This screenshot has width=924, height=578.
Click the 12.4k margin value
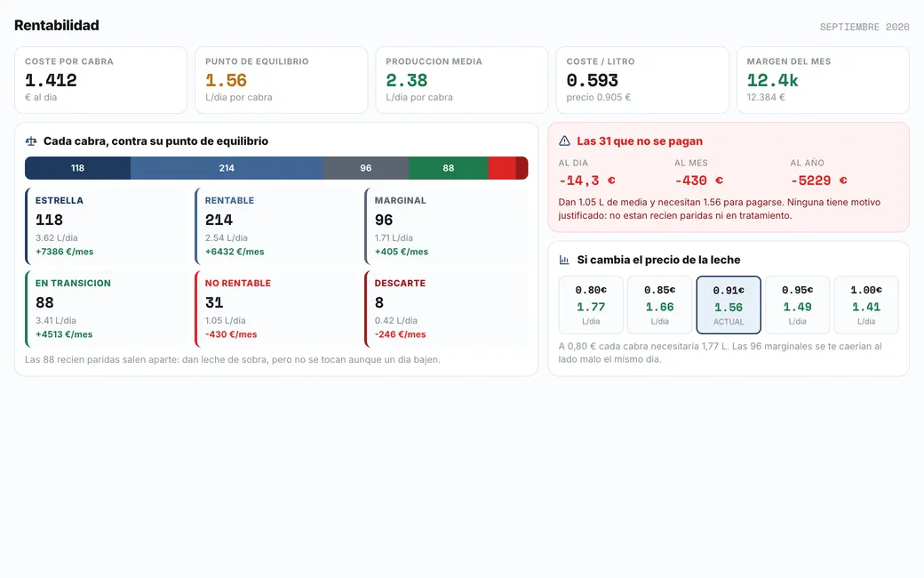(x=773, y=80)
